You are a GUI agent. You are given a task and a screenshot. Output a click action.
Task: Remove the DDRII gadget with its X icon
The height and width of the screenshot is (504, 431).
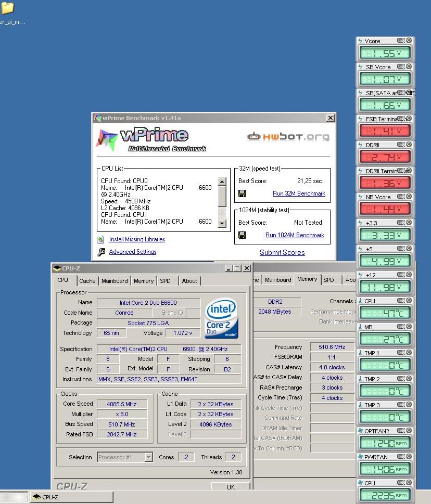click(409, 145)
